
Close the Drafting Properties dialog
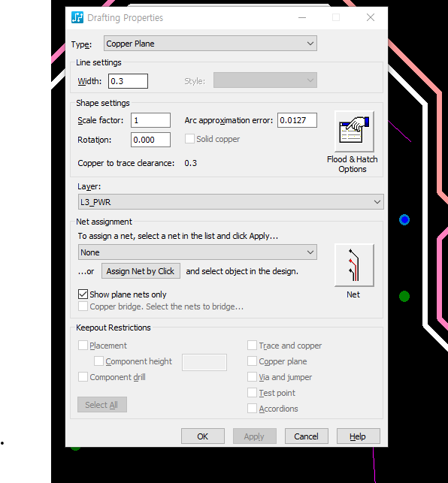coord(371,17)
